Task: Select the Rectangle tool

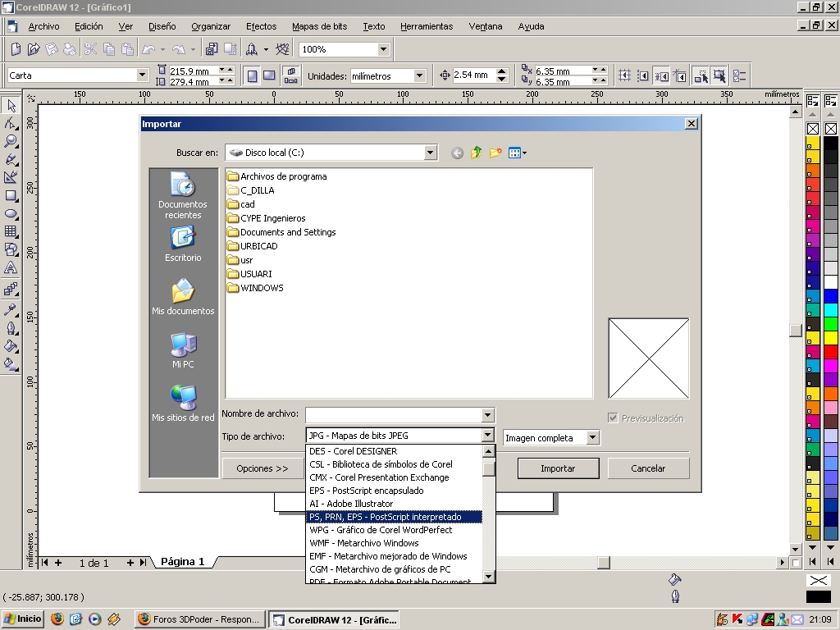Action: tap(11, 195)
